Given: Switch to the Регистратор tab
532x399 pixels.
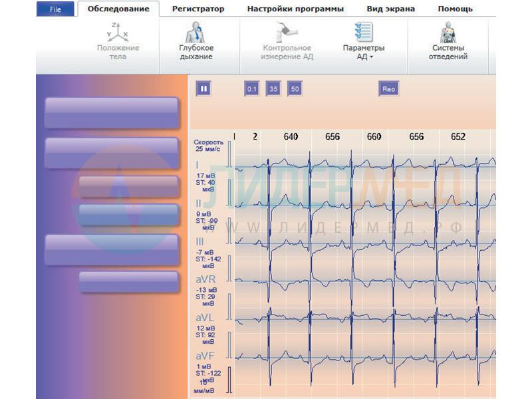Looking at the screenshot, I should 198,9.
